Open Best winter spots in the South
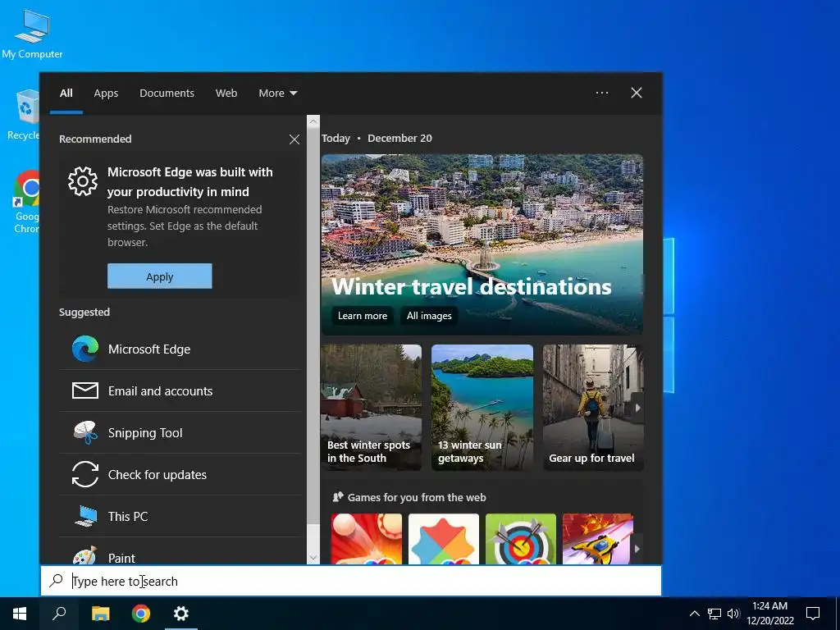The height and width of the screenshot is (630, 840). pyautogui.click(x=371, y=408)
